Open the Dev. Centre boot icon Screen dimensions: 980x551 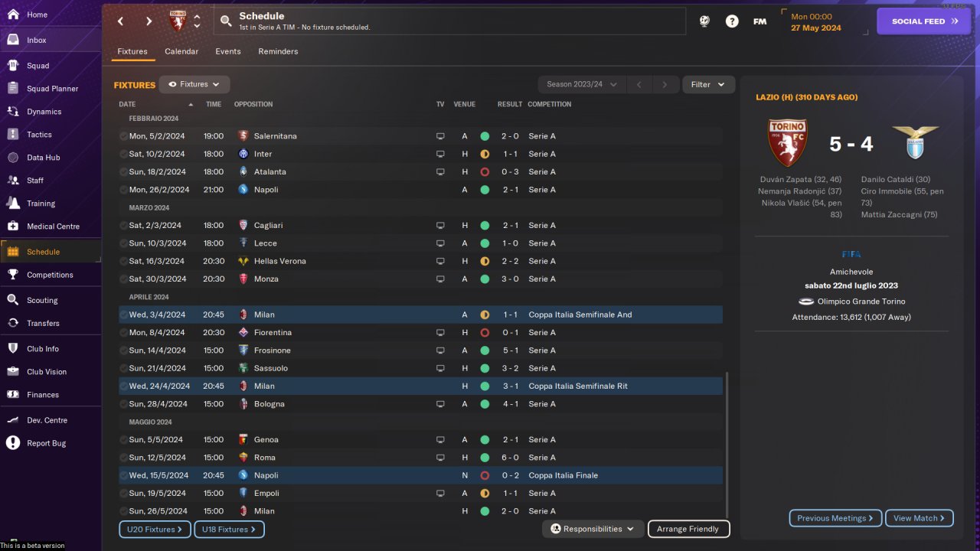pos(13,420)
